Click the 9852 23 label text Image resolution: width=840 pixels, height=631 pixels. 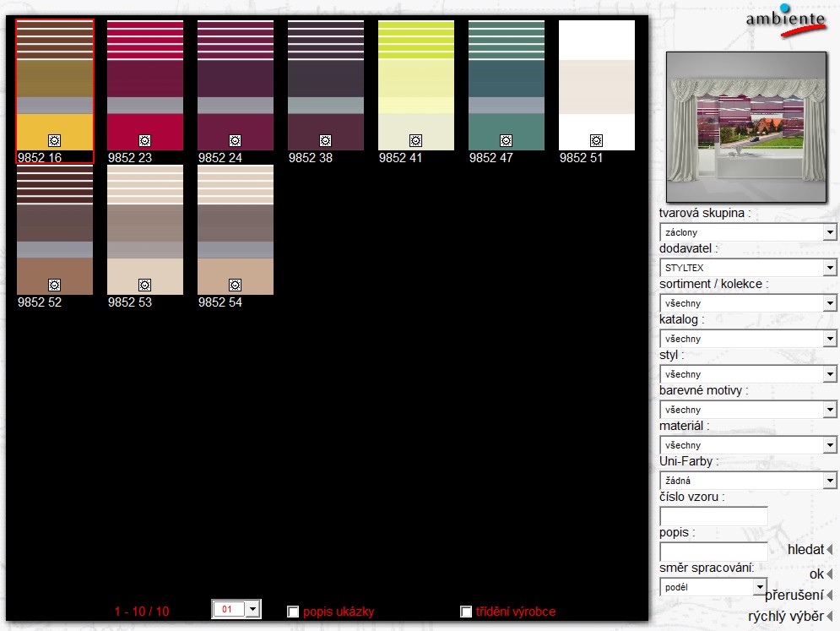point(130,158)
